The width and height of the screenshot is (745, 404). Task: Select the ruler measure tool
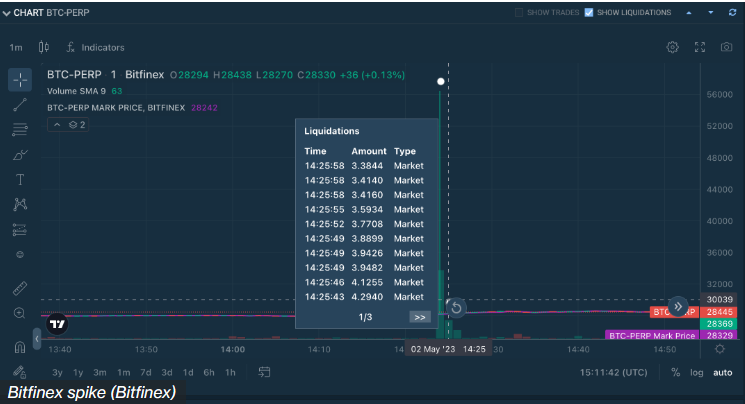pyautogui.click(x=20, y=288)
